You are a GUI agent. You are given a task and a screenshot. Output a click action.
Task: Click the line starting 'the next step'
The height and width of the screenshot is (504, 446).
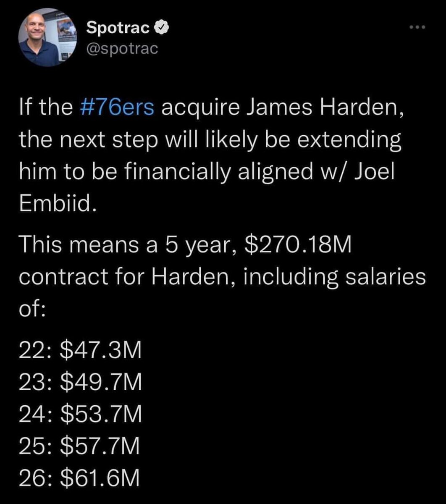pos(210,141)
